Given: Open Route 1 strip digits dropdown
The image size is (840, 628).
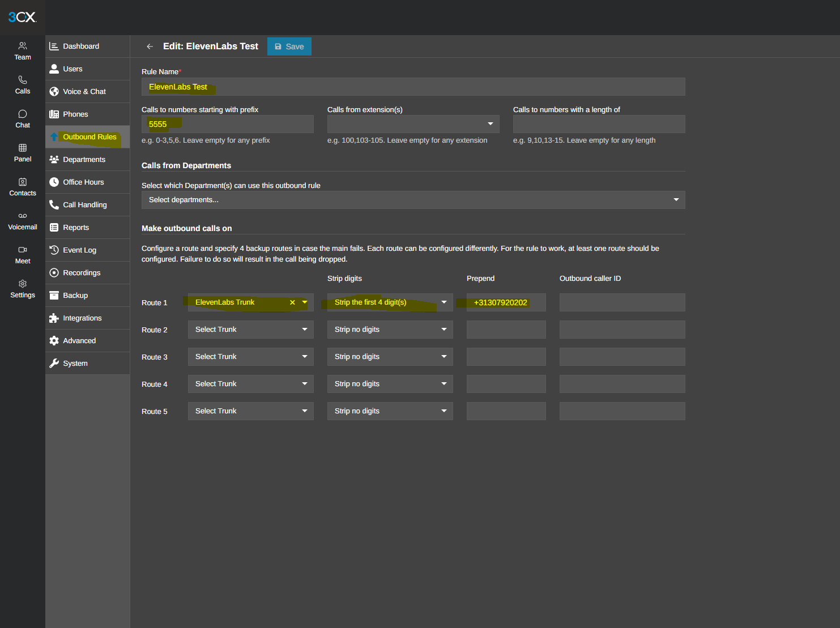Looking at the screenshot, I should [390, 302].
